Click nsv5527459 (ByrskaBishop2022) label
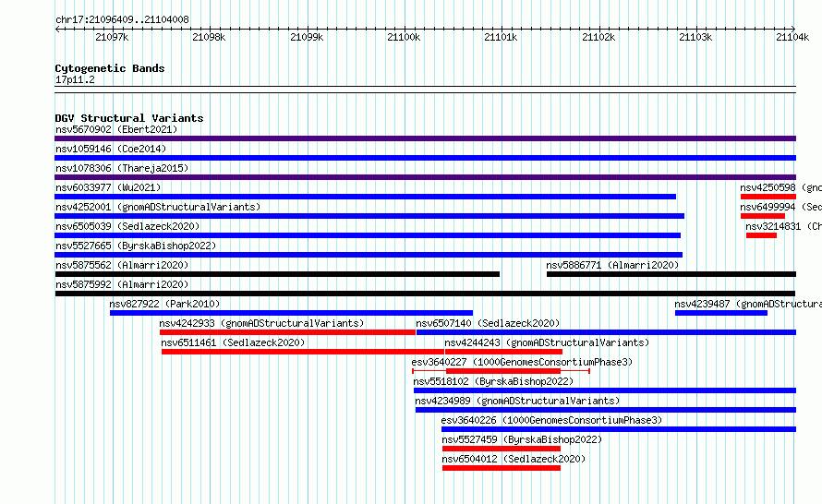Image resolution: width=822 pixels, height=504 pixels. tap(522, 439)
